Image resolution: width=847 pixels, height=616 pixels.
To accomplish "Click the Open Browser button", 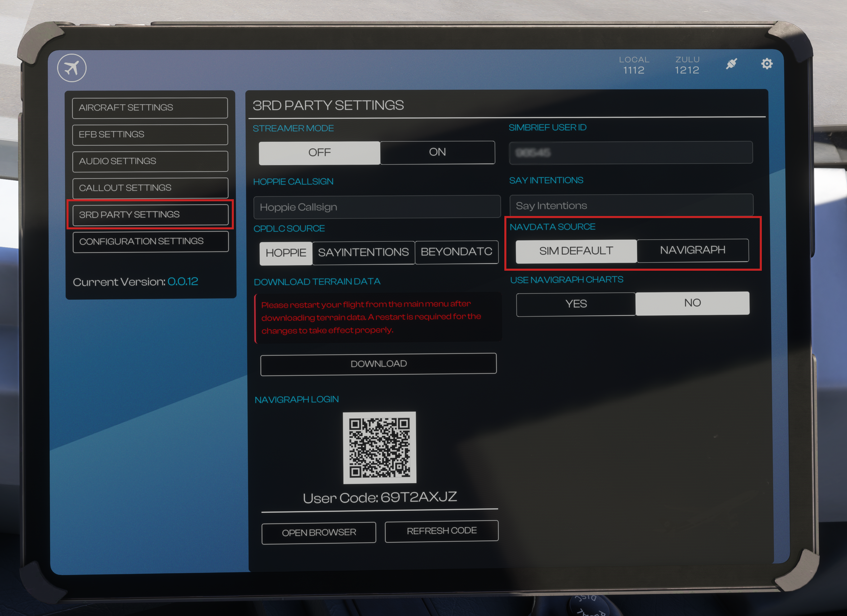I will (x=319, y=533).
